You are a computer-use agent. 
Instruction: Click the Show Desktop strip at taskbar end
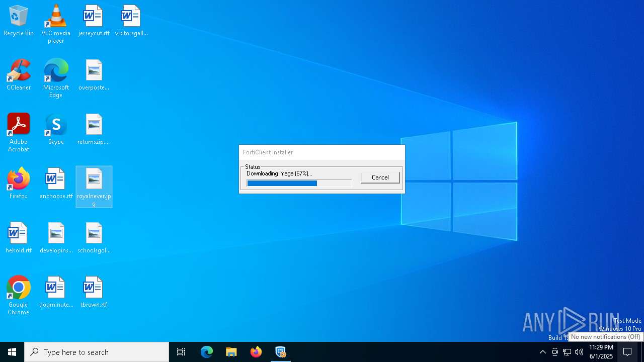click(642, 352)
